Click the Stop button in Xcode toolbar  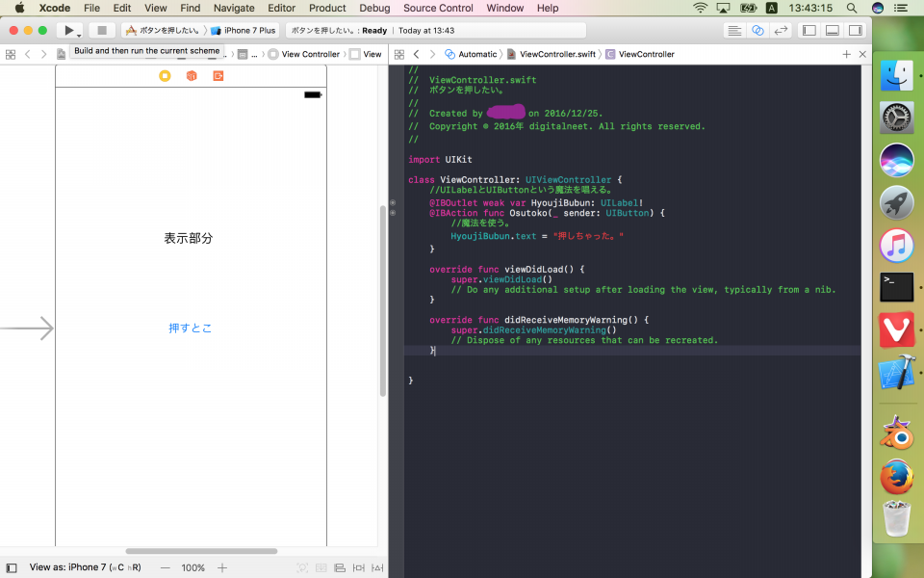click(x=102, y=30)
